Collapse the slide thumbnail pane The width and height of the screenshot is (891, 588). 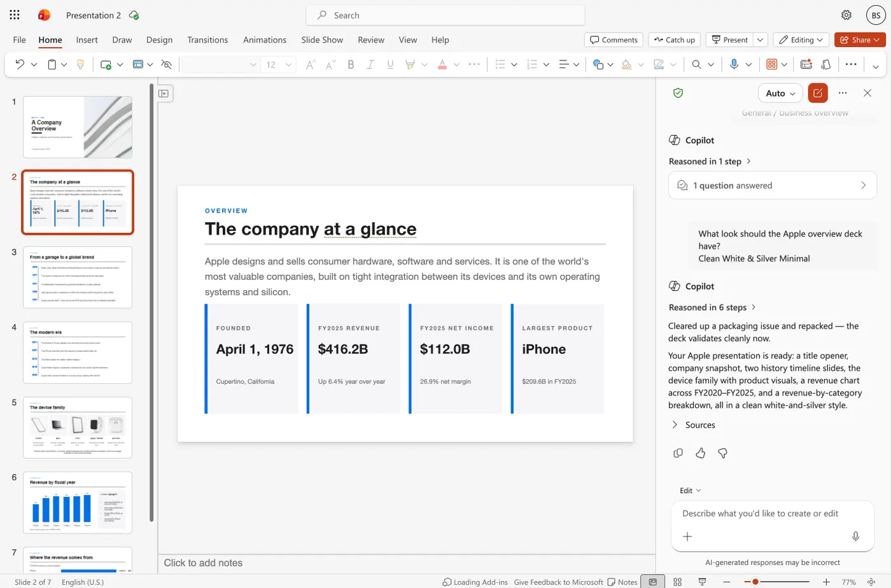click(164, 94)
